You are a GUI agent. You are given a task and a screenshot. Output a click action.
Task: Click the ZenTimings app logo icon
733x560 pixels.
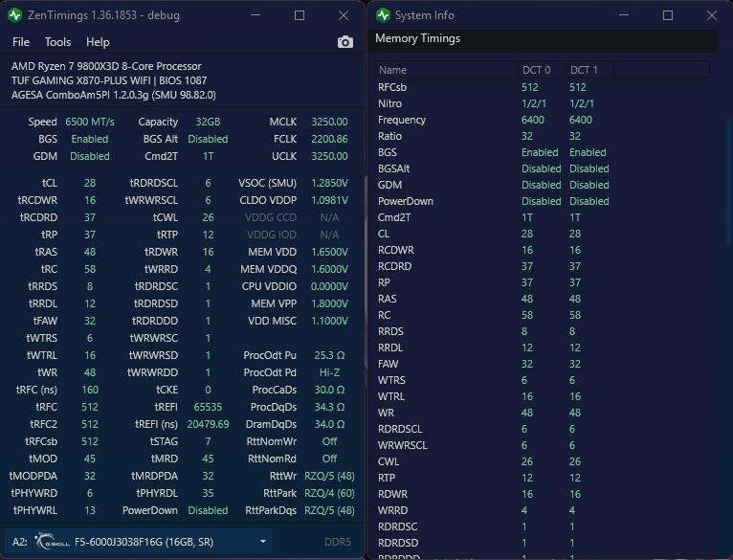(15, 15)
